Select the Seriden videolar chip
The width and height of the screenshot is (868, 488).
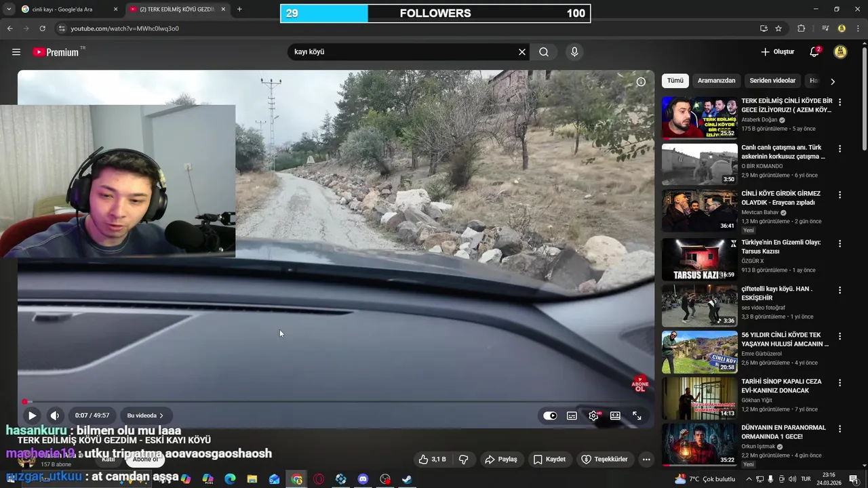pos(772,81)
